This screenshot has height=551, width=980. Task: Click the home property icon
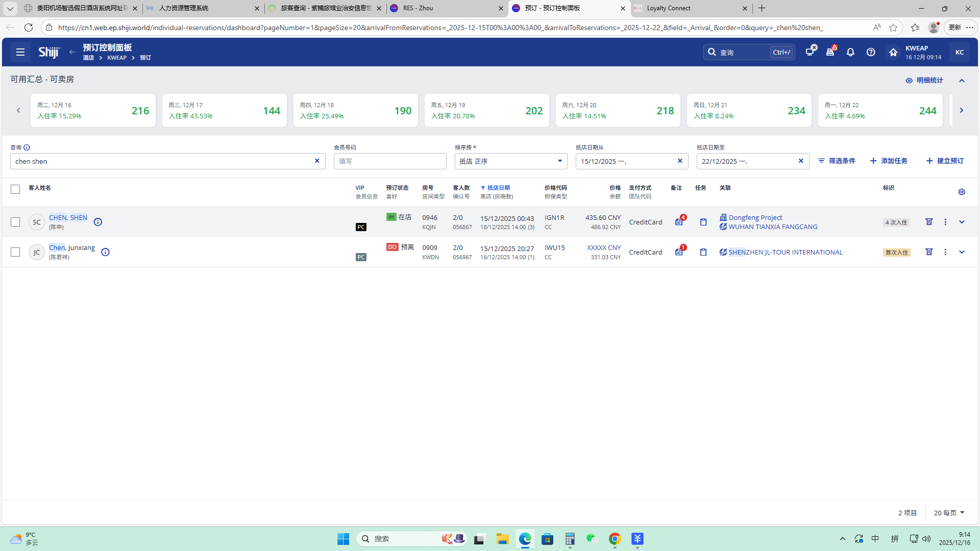coord(893,52)
